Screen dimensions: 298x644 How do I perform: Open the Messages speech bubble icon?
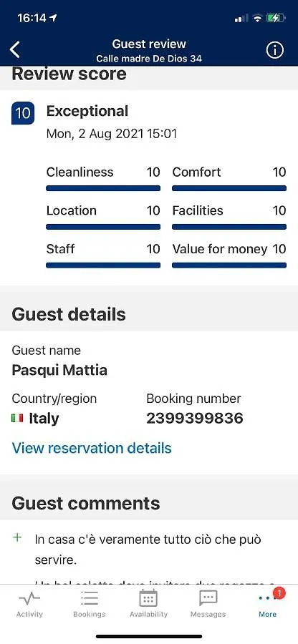208,598
